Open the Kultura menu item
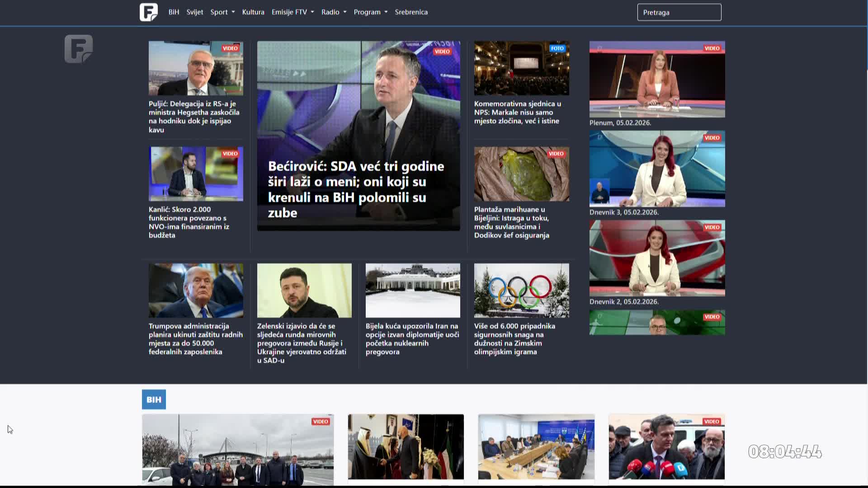The width and height of the screenshot is (868, 488). (253, 12)
